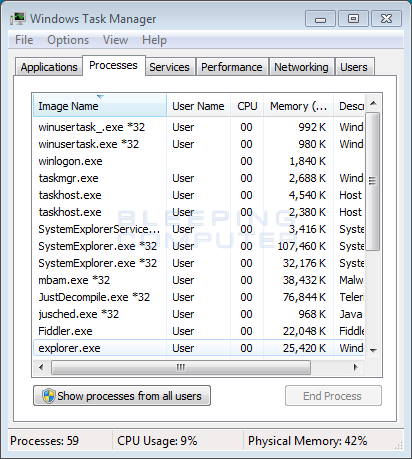
Task: Minimize the Task Manager window
Action: (320, 18)
